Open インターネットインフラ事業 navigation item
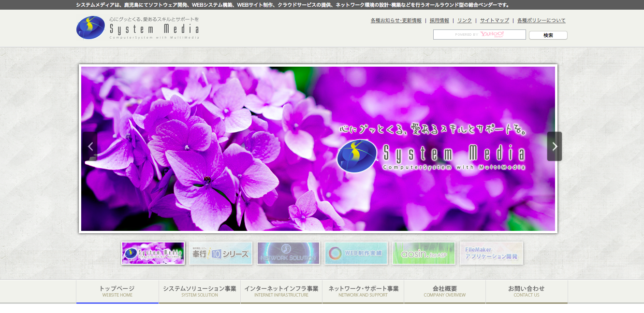 point(281,291)
